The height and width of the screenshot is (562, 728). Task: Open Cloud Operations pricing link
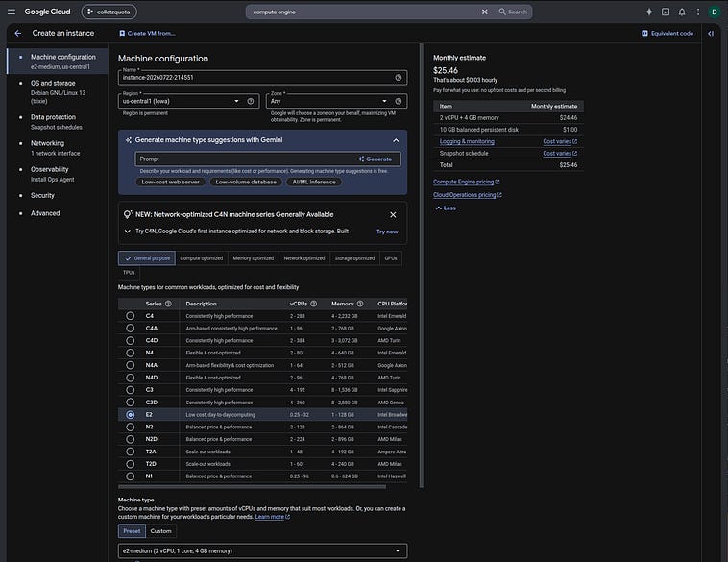point(467,195)
